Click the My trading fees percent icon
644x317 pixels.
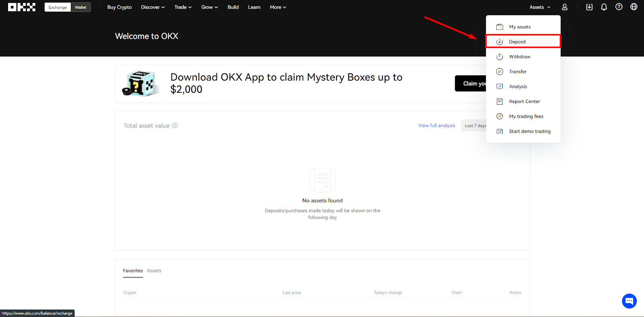500,116
